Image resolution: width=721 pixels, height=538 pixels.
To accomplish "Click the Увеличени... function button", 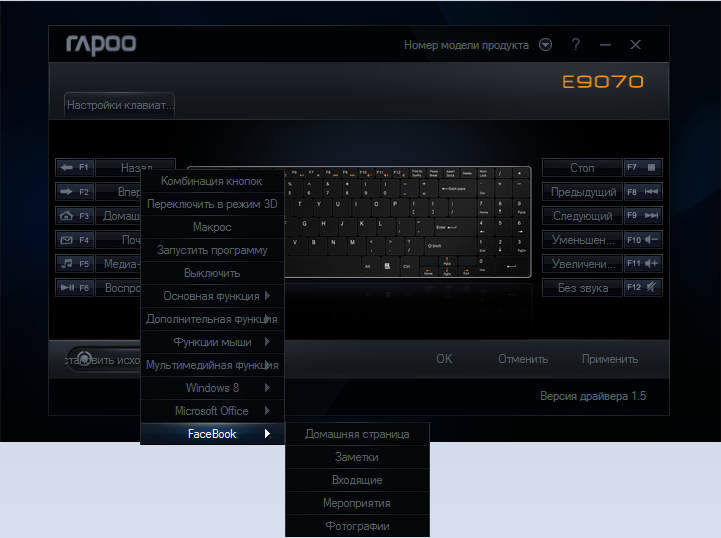I will tap(582, 263).
